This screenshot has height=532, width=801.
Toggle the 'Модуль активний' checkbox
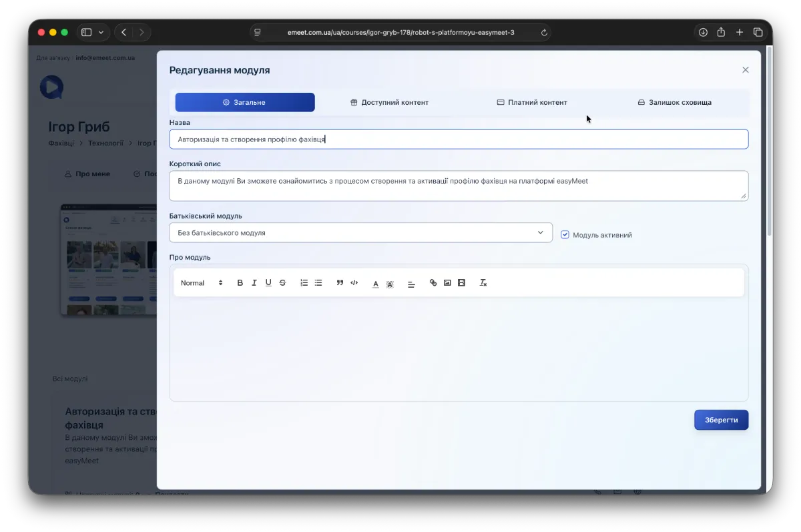pyautogui.click(x=565, y=235)
